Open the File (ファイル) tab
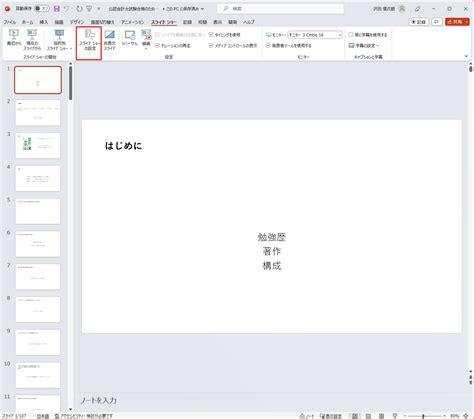This screenshot has width=474, height=419. [x=10, y=22]
